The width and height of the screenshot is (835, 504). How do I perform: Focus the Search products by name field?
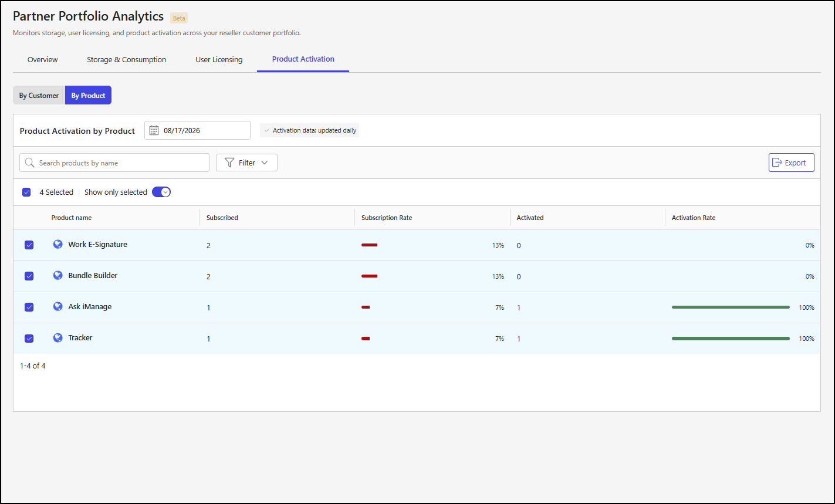[114, 163]
